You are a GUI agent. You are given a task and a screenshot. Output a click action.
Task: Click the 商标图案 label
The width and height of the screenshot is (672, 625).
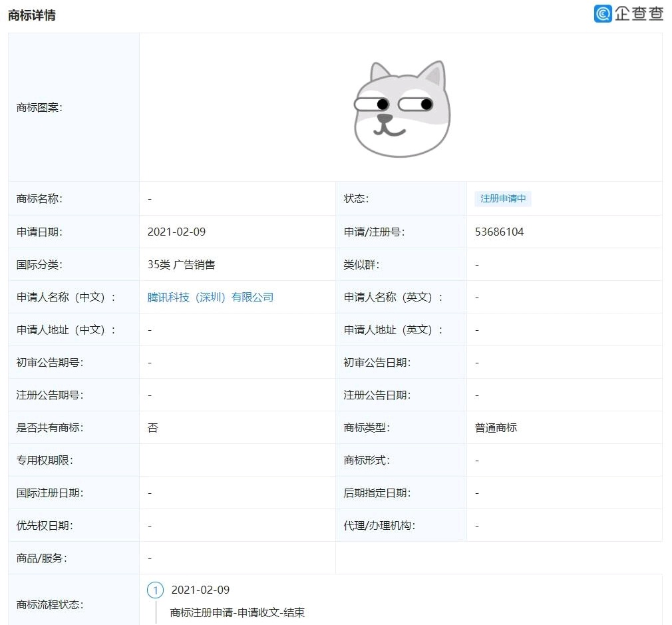tap(39, 107)
